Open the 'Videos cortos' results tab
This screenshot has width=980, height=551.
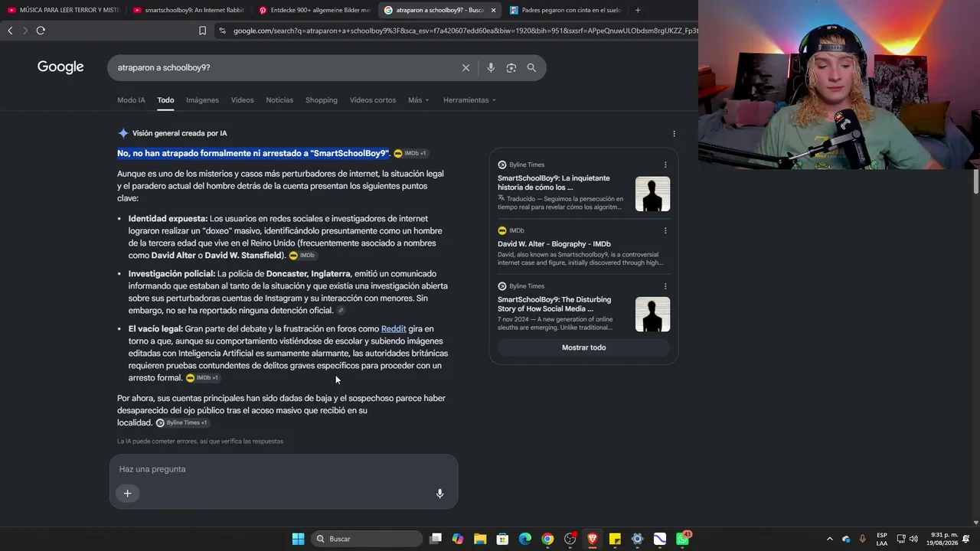(x=373, y=100)
